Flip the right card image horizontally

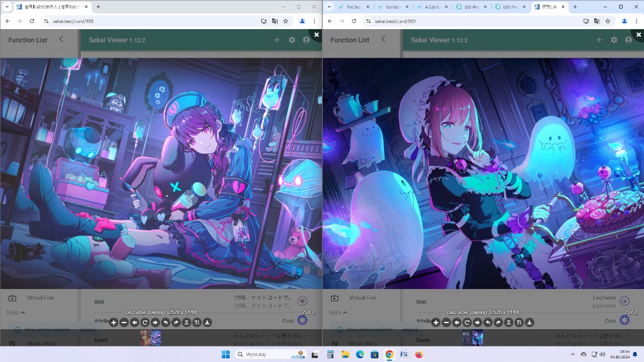point(509,323)
